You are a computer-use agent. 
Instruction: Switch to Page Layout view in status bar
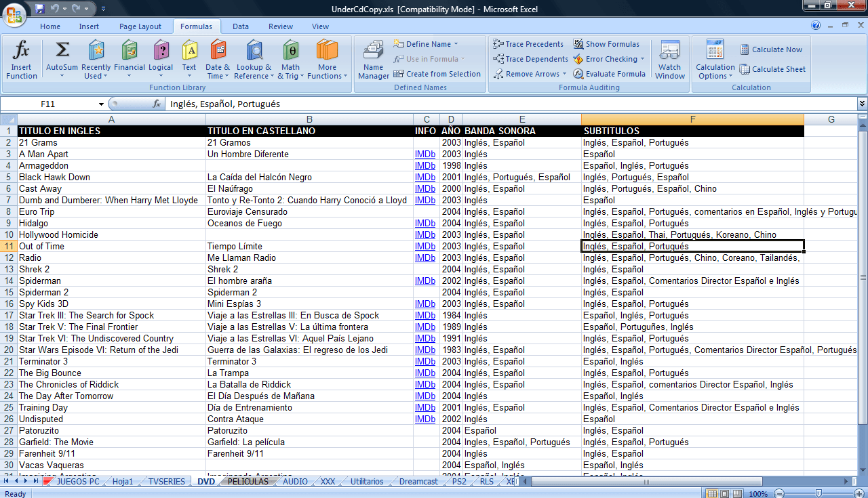(724, 494)
